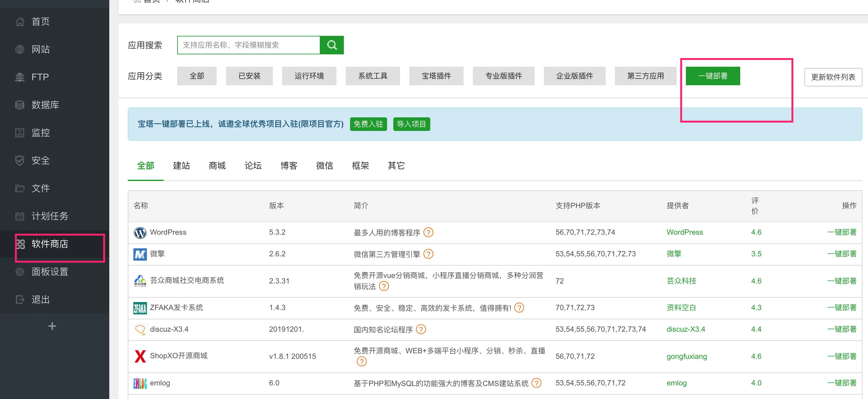This screenshot has width=868, height=399.
Task: Click help icon next to 微信第三方管理引擎
Action: click(428, 254)
